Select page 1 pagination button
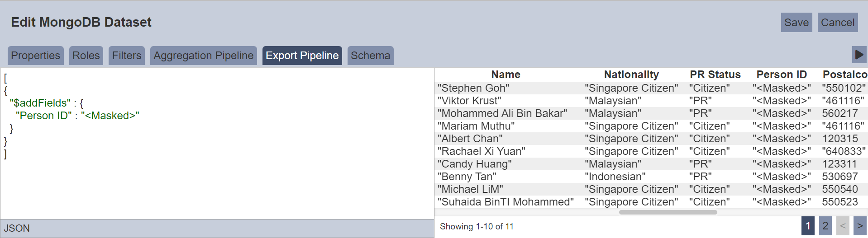Screen dimensions: 868x238 coord(808,226)
